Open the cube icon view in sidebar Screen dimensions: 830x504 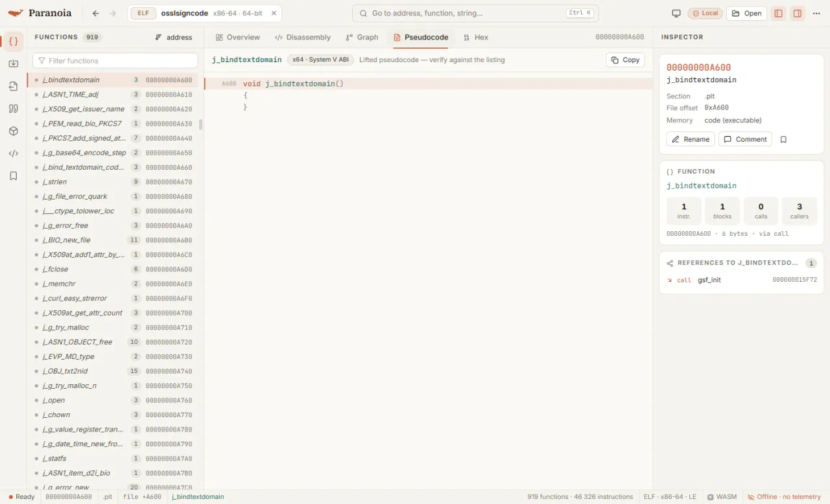click(13, 131)
